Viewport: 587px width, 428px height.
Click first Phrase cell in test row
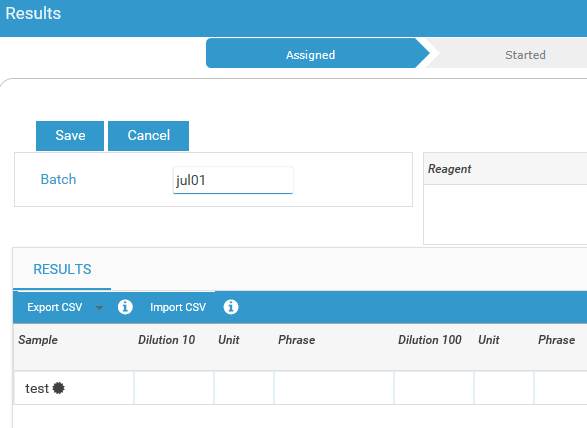(334, 388)
